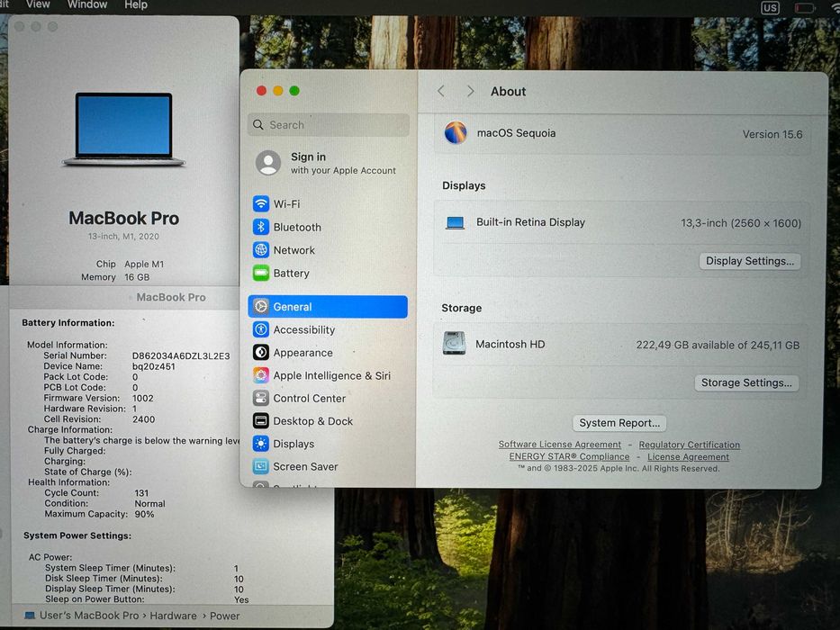Screen dimensions: 840x630
Task: Click the Control Center icon
Action: pyautogui.click(x=261, y=398)
